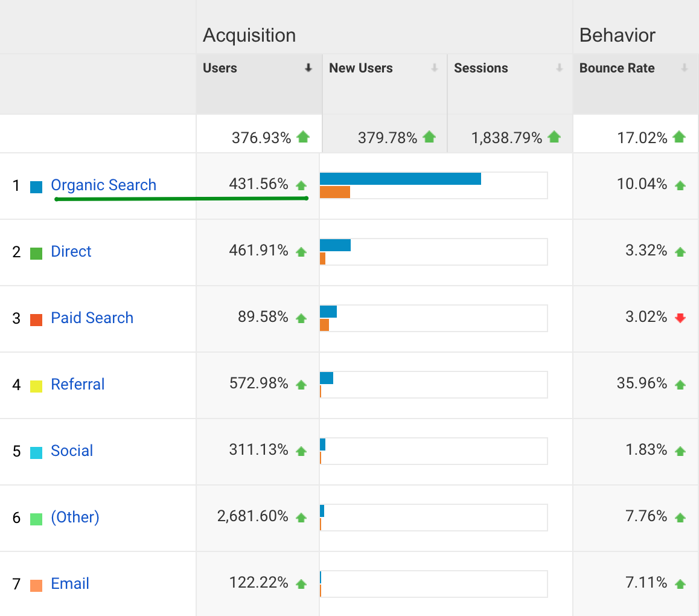
Task: Click green arrow next to 2,681.60% users
Action: point(301,518)
